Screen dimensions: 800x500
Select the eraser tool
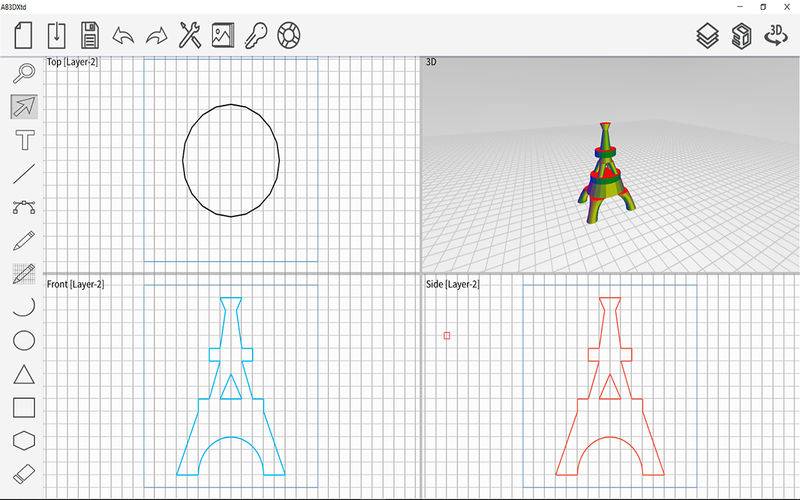click(24, 474)
